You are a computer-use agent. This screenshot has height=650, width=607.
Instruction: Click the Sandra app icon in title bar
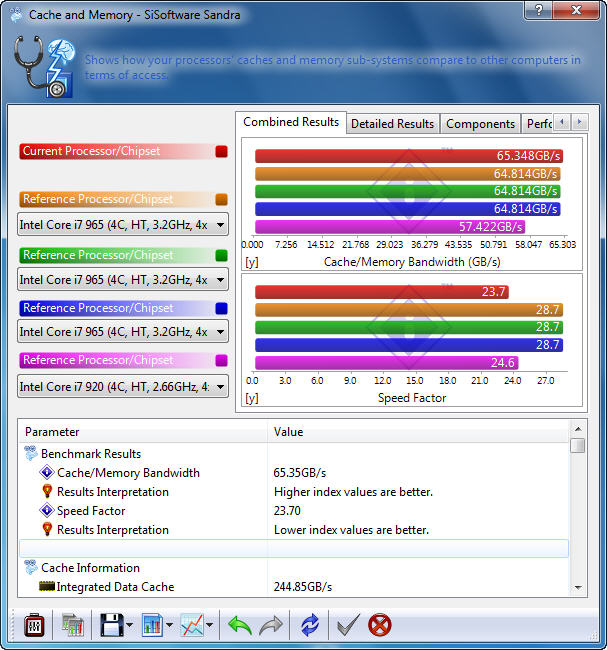tap(16, 15)
